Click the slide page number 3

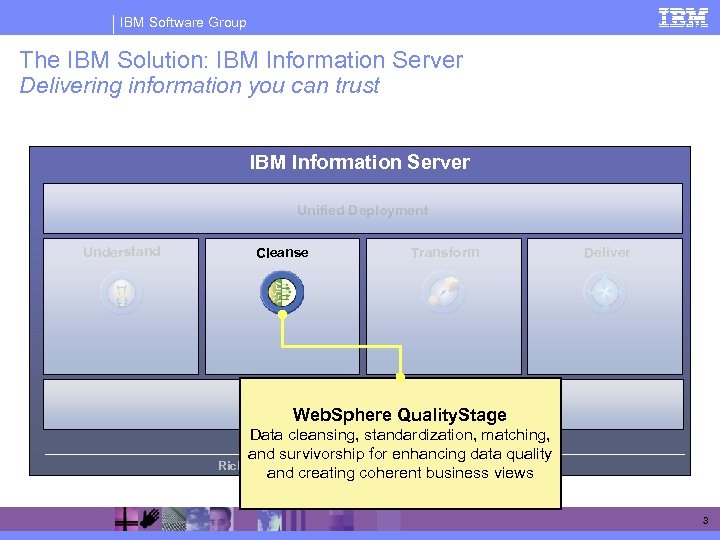click(x=705, y=520)
